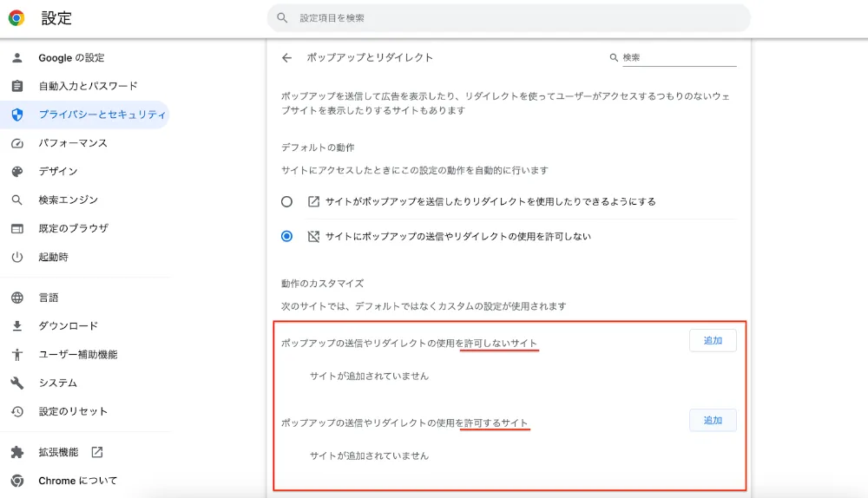Select the radio button blocking popups and redirects

coord(286,236)
